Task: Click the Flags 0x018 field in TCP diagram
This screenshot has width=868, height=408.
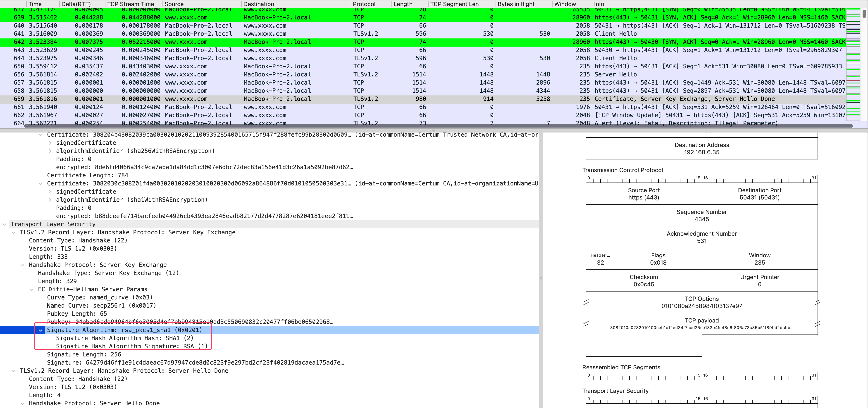Action: pyautogui.click(x=658, y=259)
